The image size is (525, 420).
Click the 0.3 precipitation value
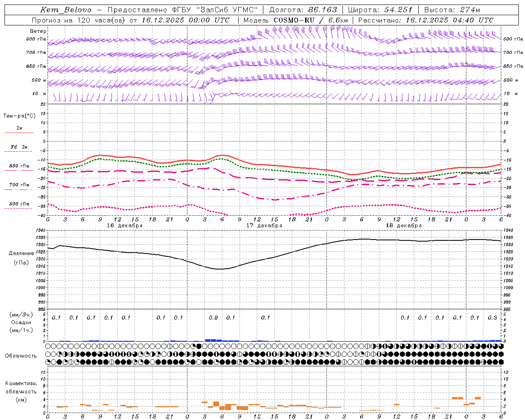(x=493, y=318)
